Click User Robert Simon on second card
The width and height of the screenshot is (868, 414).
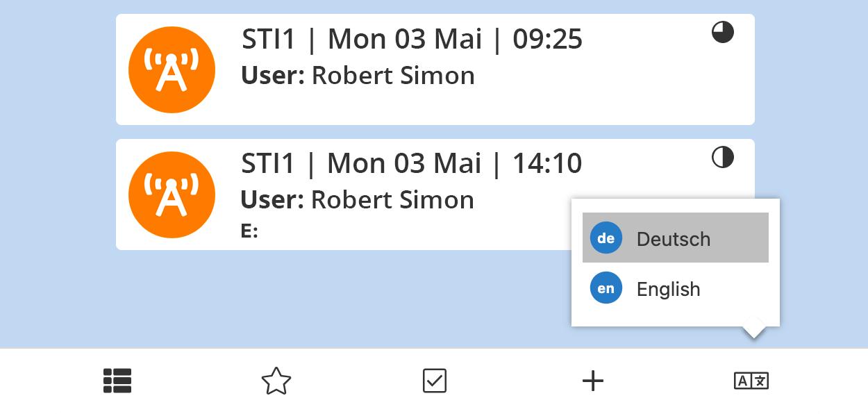click(358, 200)
